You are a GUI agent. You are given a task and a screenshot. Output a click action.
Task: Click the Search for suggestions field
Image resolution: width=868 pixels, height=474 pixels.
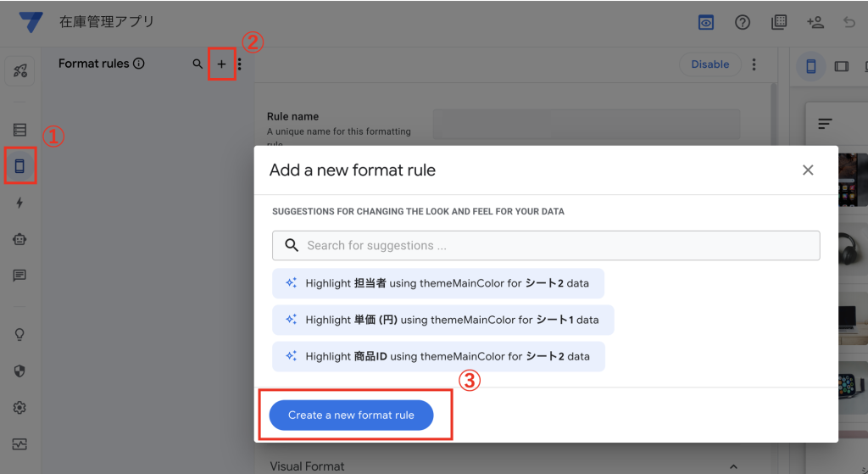coord(546,245)
